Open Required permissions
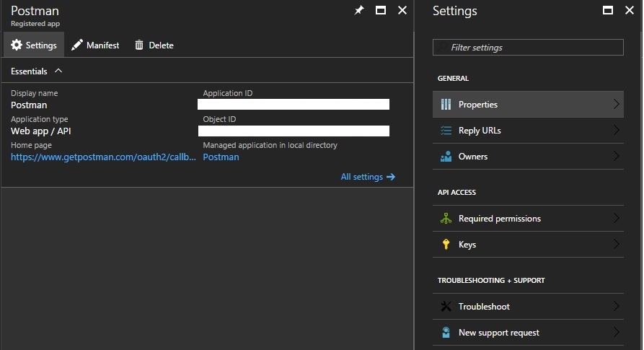The image size is (644, 350). click(528, 218)
